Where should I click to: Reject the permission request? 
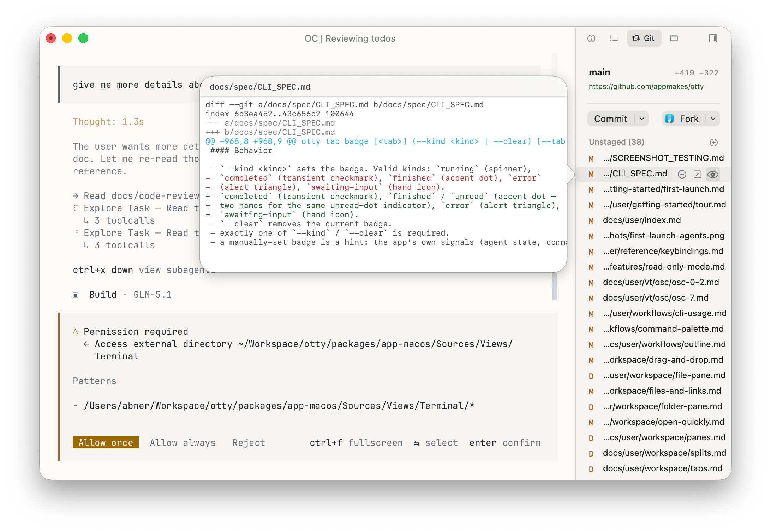(x=249, y=443)
